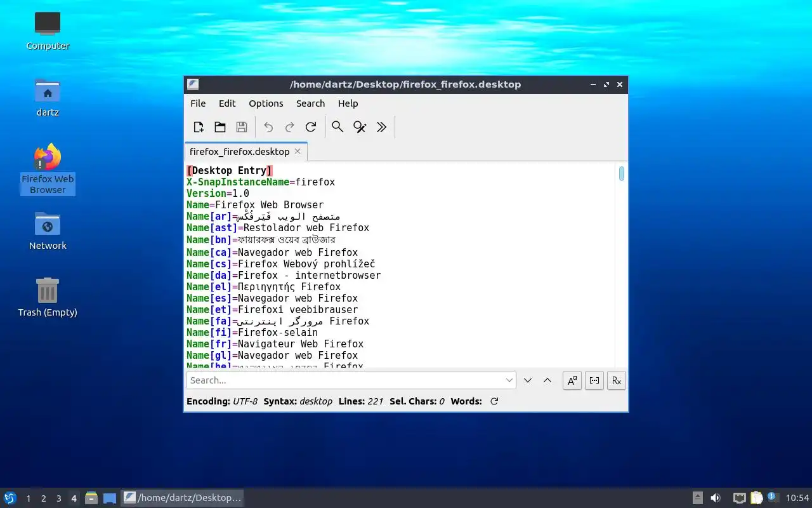Open the network tray icon
Image resolution: width=812 pixels, height=508 pixels.
point(739,498)
